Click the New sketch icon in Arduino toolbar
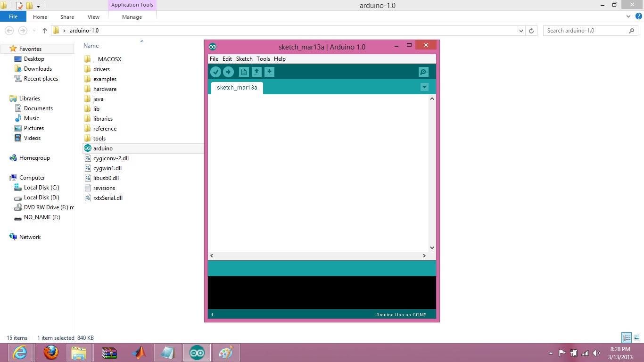644x362 pixels. 244,72
